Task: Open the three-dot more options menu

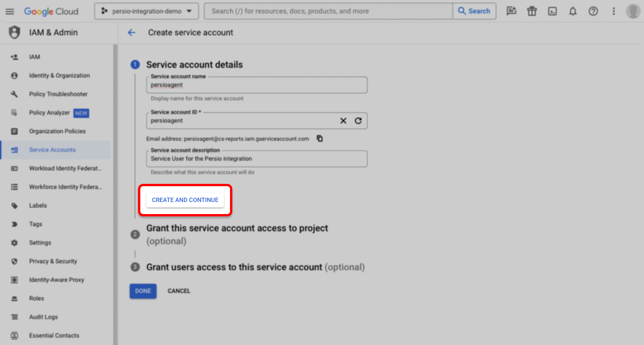Action: [x=614, y=12]
